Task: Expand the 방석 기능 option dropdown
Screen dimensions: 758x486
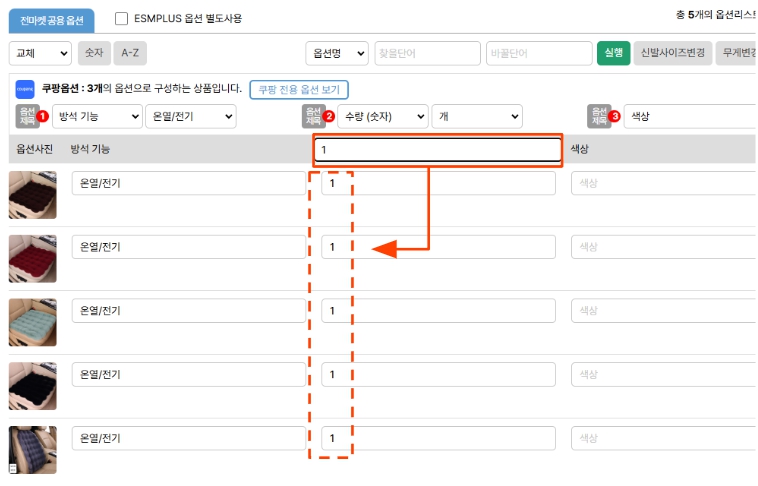Action: (97, 116)
